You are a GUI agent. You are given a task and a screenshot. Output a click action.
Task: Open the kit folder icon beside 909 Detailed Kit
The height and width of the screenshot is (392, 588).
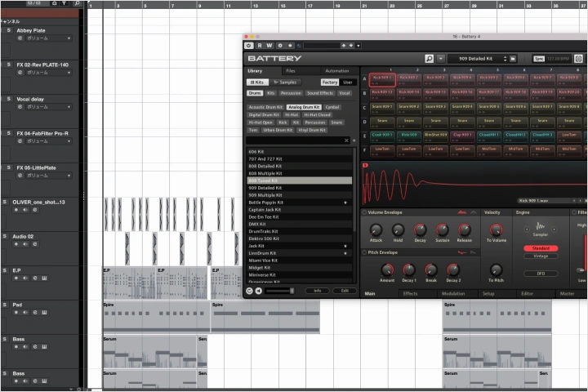coord(513,59)
